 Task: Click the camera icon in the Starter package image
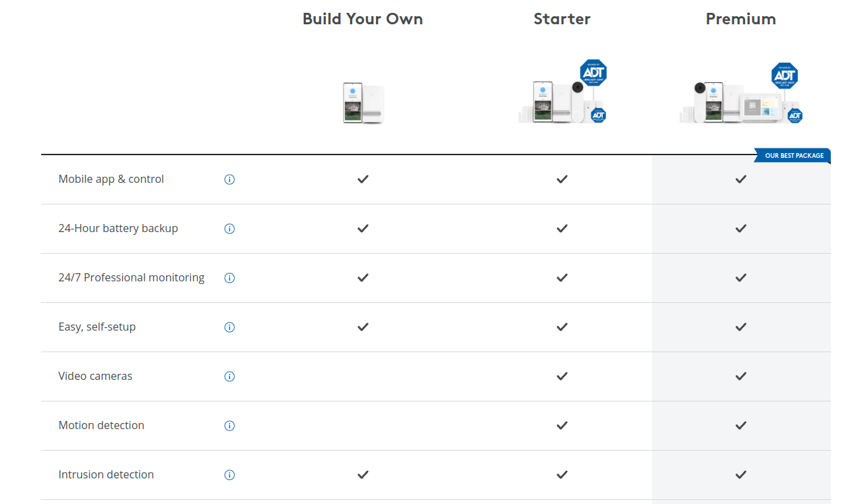click(x=577, y=86)
